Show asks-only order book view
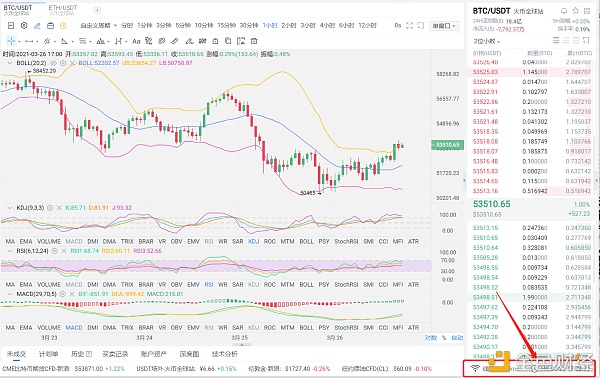 coord(576,40)
